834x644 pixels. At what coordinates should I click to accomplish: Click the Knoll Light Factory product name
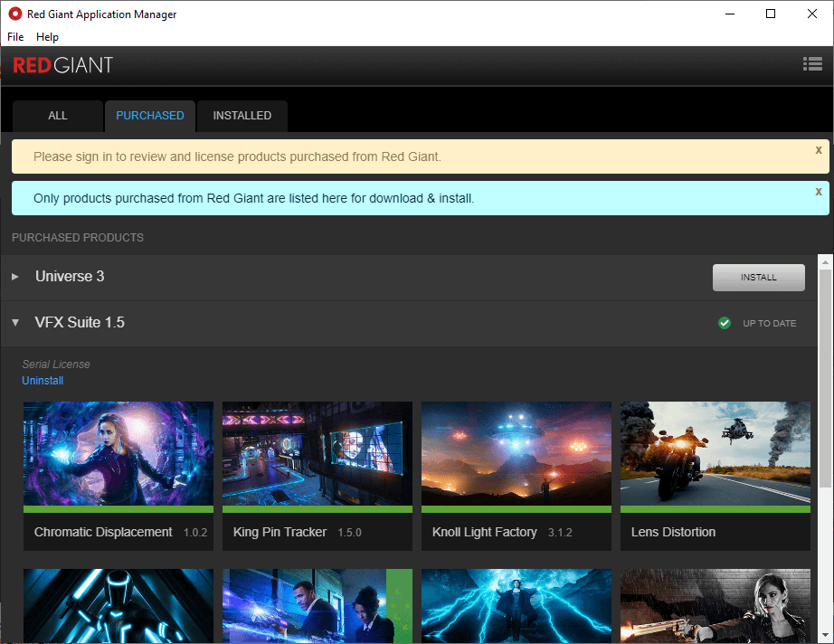click(x=485, y=532)
